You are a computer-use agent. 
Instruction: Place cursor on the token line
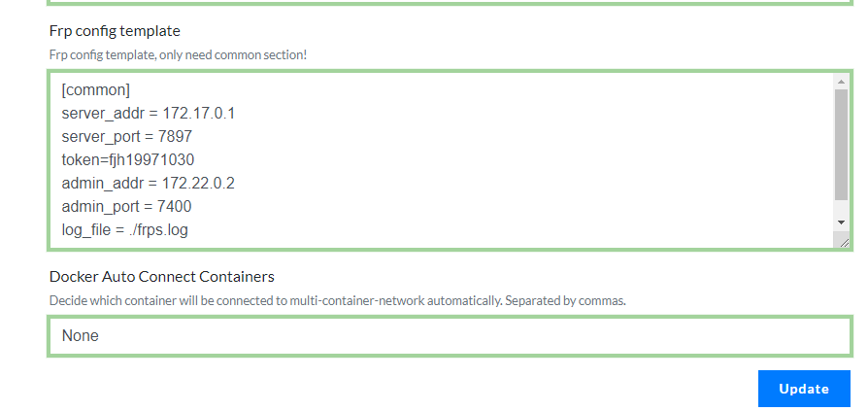[x=135, y=160]
